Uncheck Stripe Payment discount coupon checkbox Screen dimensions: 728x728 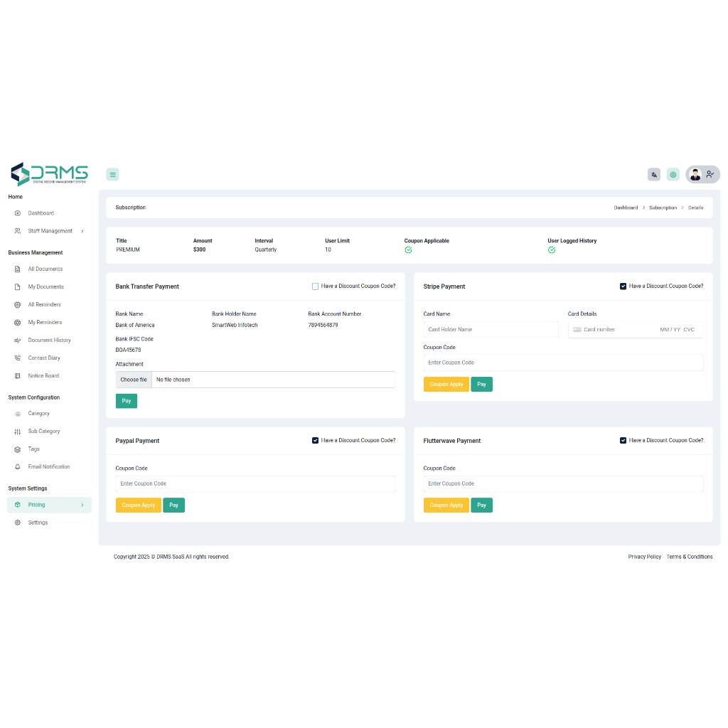623,287
